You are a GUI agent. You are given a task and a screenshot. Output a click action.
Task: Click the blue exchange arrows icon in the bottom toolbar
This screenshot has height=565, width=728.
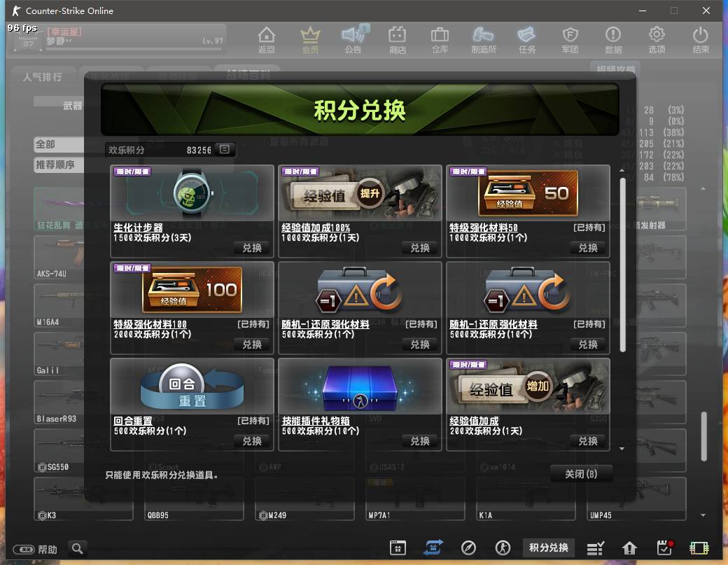point(433,547)
